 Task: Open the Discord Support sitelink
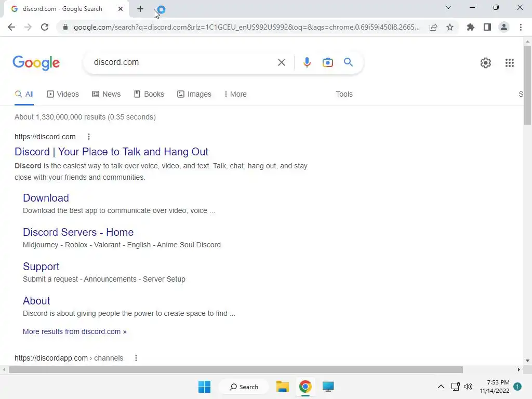click(x=41, y=267)
